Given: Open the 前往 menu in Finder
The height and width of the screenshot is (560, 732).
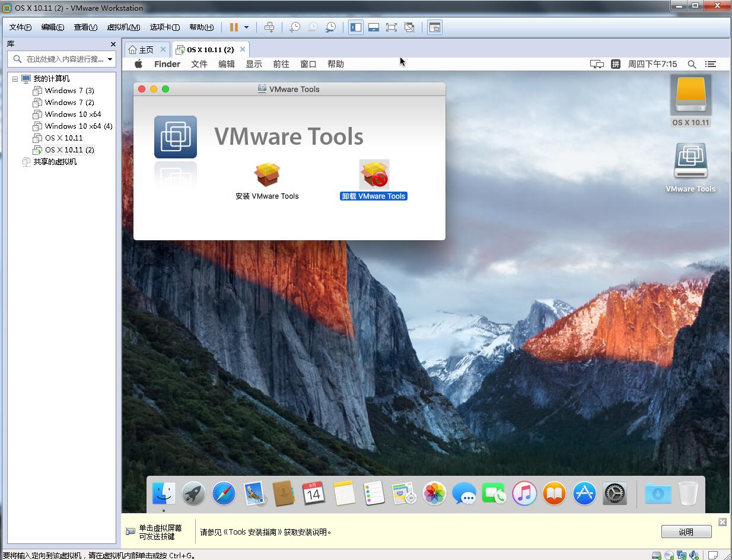Looking at the screenshot, I should pos(281,64).
